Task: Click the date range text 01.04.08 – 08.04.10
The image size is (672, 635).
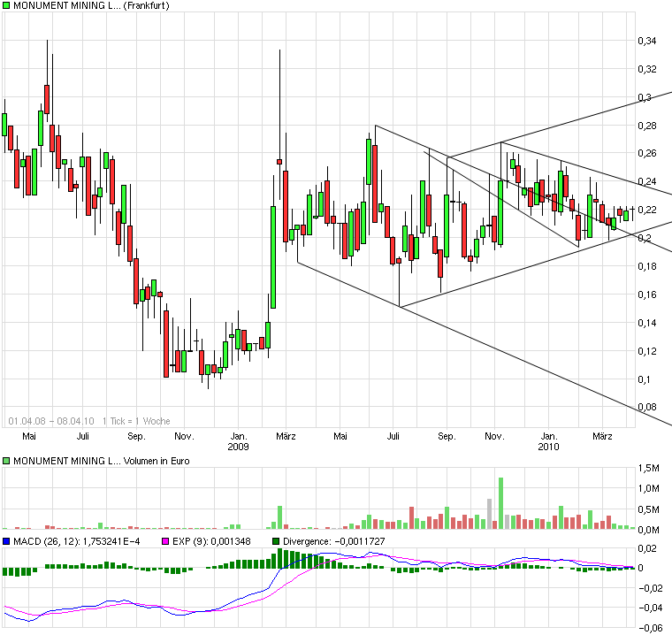Action: (x=51, y=421)
